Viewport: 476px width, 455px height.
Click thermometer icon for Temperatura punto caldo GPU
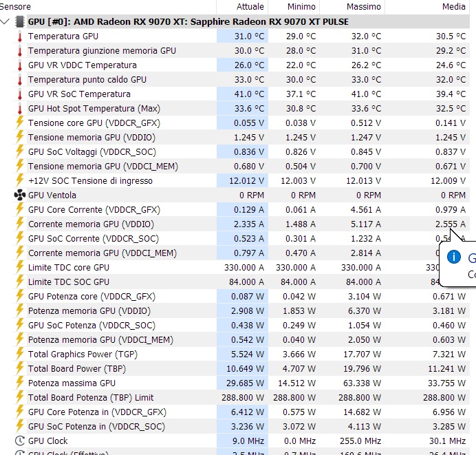click(x=20, y=80)
